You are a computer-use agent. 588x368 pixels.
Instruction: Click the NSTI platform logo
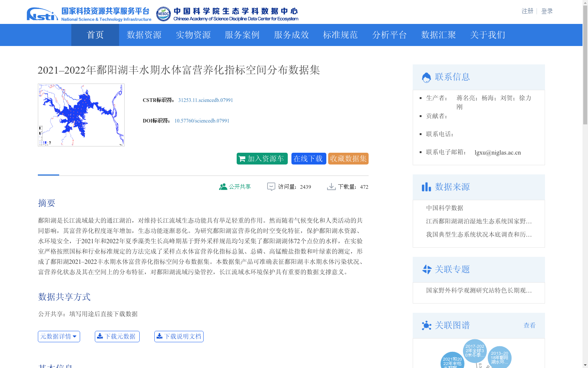pyautogui.click(x=89, y=14)
